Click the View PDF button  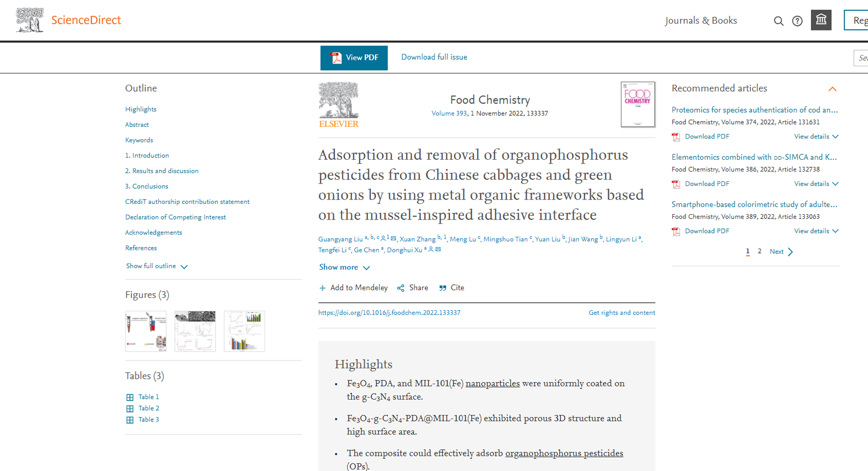click(354, 58)
